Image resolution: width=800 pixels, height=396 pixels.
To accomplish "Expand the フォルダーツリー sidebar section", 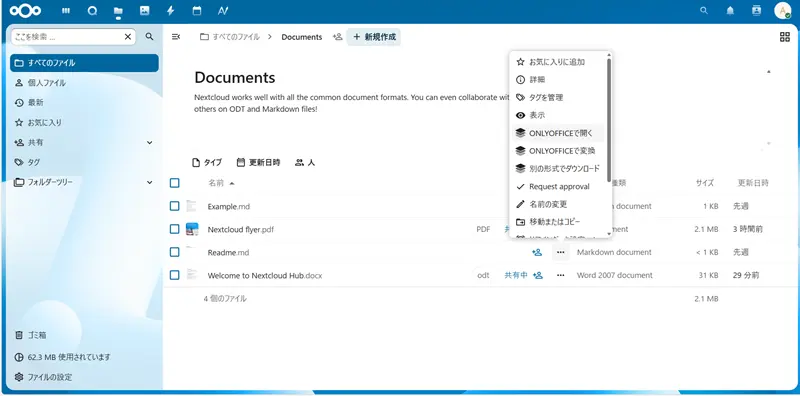I will 149,182.
